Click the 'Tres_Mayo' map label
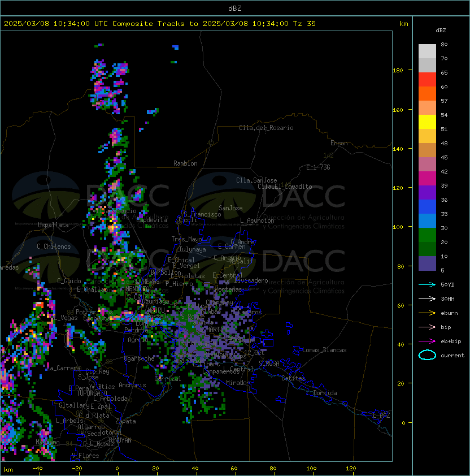The height and width of the screenshot is (476, 470). click(x=186, y=239)
